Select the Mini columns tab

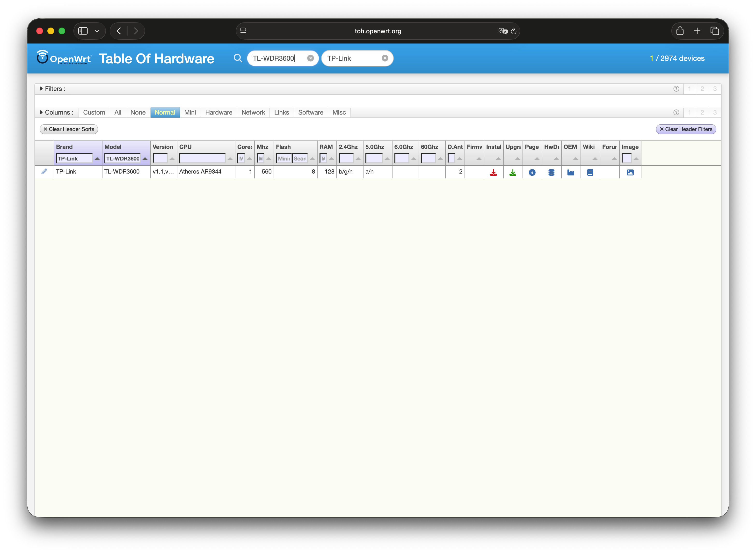pos(190,112)
